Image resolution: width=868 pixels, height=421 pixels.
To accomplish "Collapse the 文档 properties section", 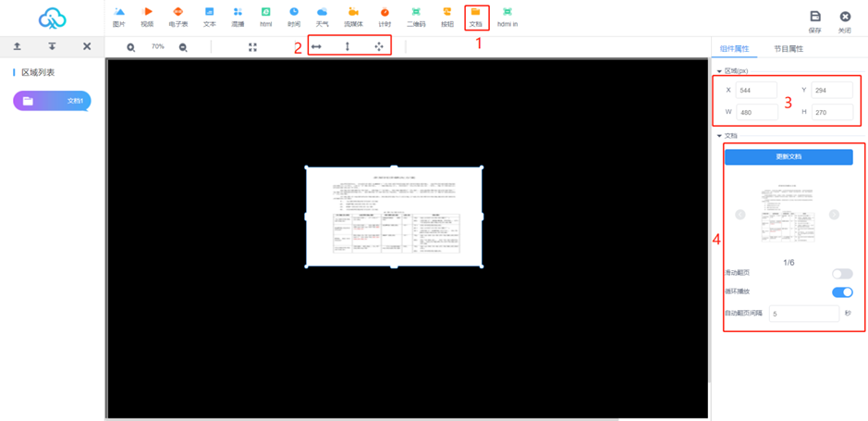I will (720, 136).
